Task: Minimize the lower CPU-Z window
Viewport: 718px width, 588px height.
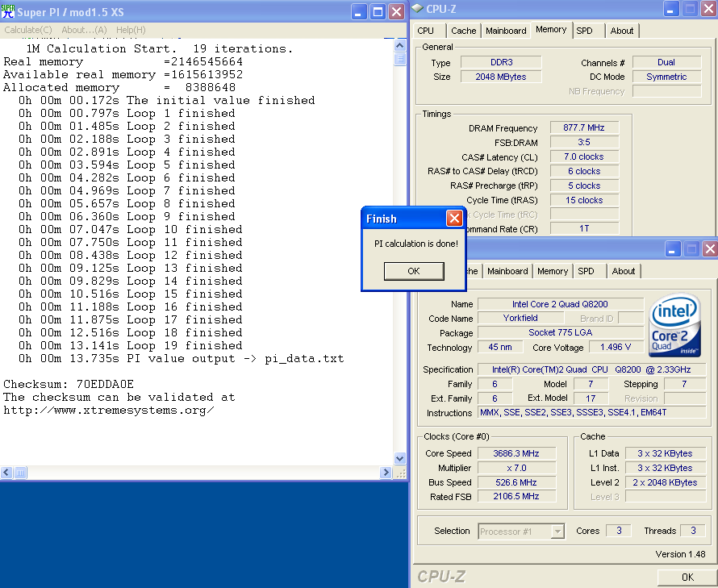Action: tap(672, 248)
